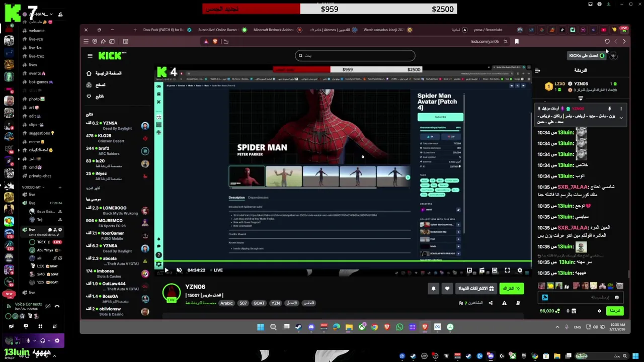The image size is (644, 362).
Task: Click the green اشتراك subscribe button
Action: tap(511, 289)
